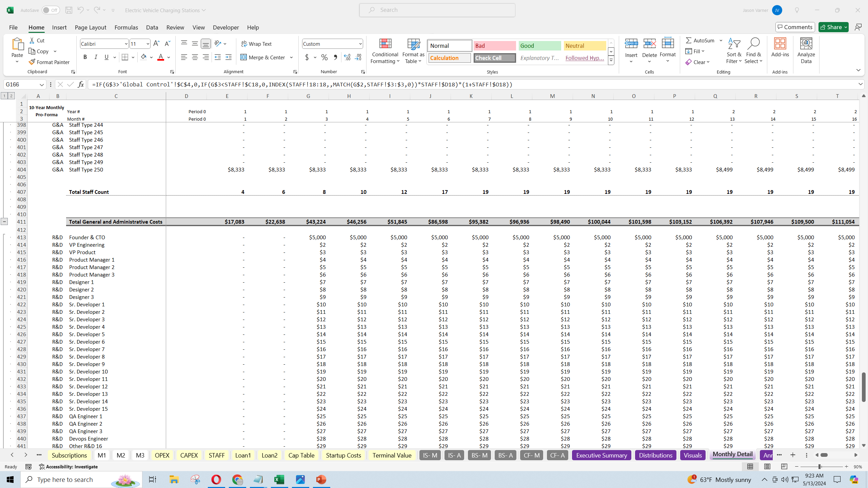This screenshot has height=488, width=868.
Task: Switch to the STAFF sheet tab
Action: pos(217,455)
